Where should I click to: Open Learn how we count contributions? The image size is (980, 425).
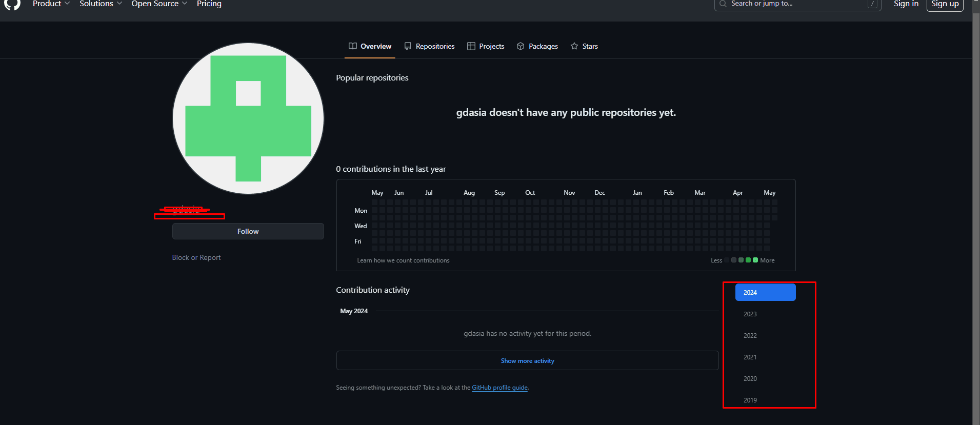point(403,260)
